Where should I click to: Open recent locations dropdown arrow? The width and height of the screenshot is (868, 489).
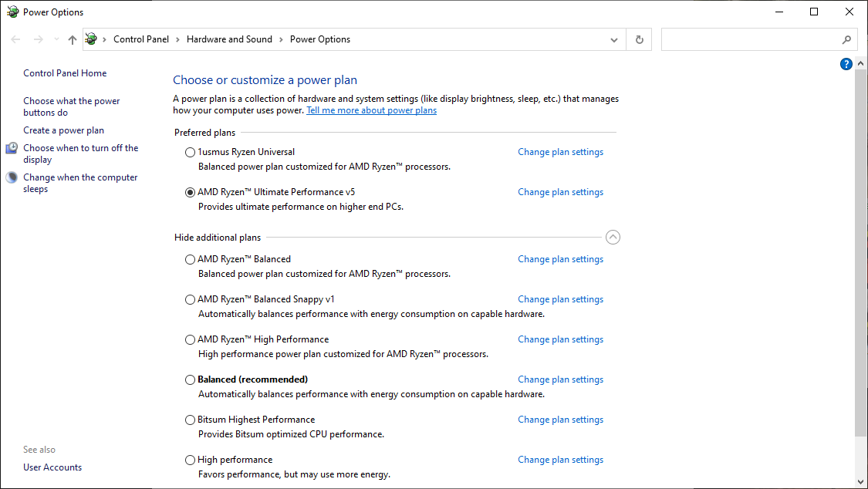(x=56, y=39)
